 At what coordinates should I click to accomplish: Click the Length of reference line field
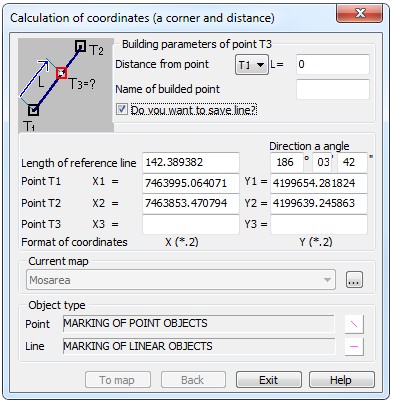191,162
